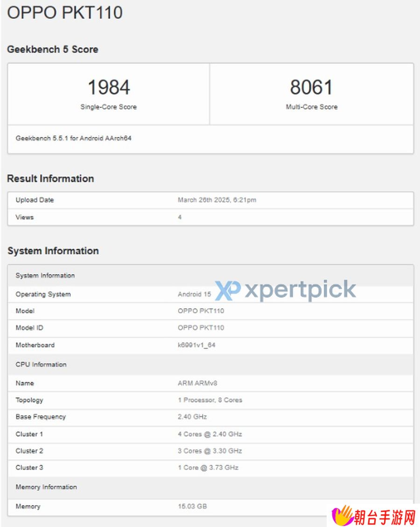Select the motherboard value 'k6991v1_64'
This screenshot has height=527, width=420.
[196, 345]
